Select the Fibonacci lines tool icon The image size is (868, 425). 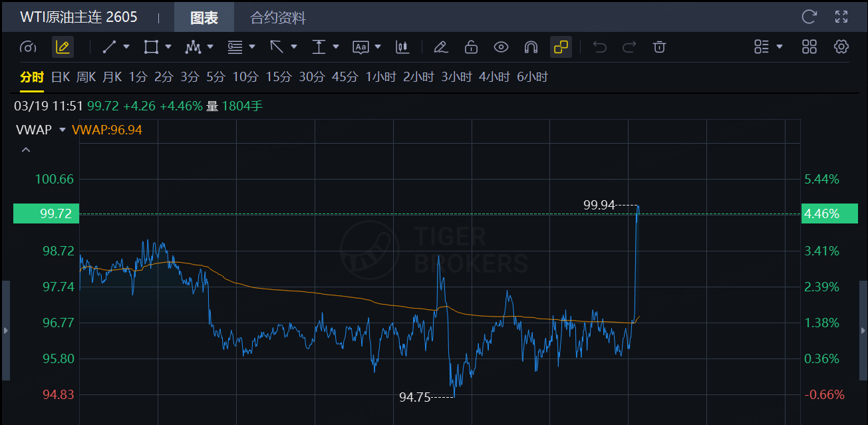tap(235, 47)
